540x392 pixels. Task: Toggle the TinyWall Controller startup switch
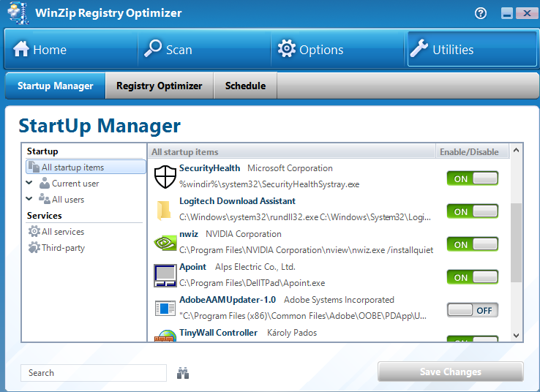(473, 339)
